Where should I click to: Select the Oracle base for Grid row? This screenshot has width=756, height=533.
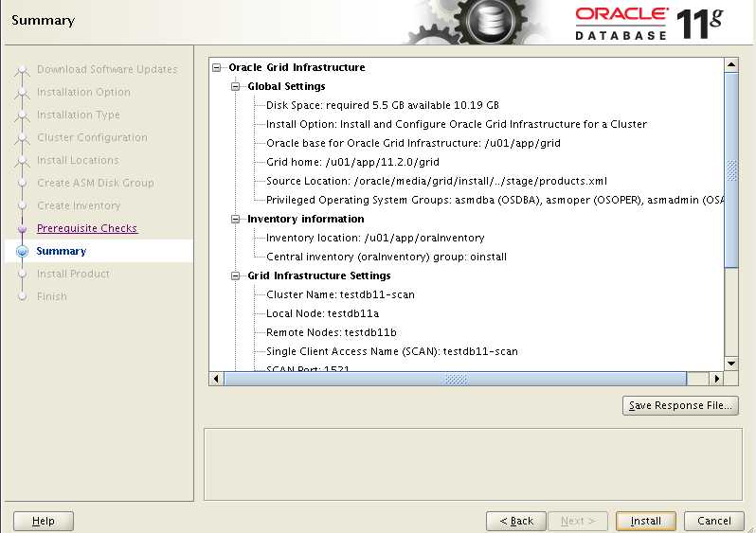(x=413, y=143)
